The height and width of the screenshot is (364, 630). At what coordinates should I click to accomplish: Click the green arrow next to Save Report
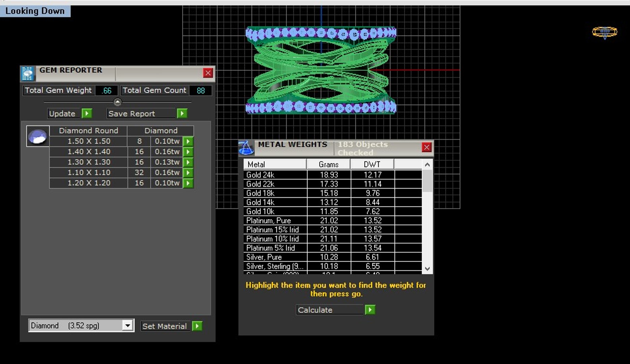point(182,114)
